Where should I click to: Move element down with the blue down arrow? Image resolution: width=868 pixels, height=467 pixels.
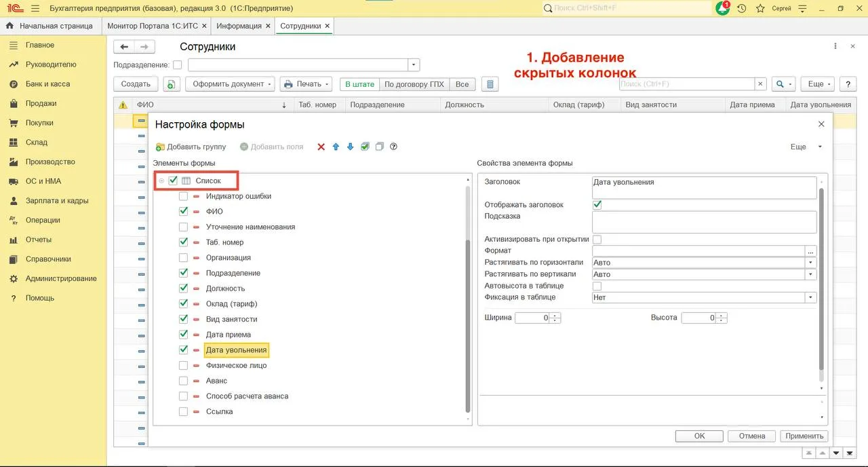coord(351,147)
